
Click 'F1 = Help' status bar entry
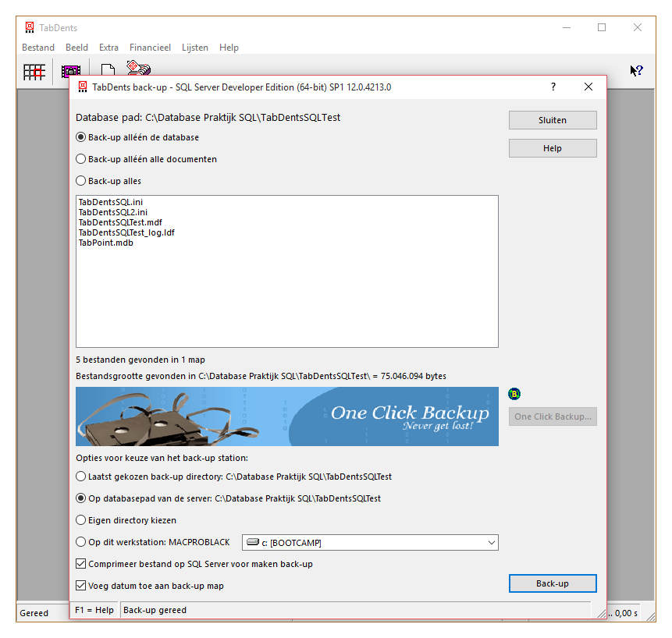point(94,610)
